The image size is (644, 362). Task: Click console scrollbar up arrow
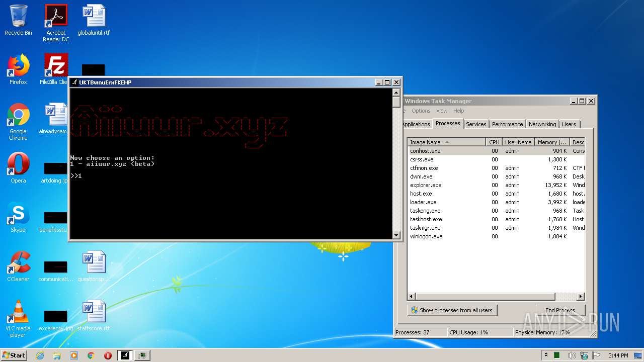tap(396, 93)
